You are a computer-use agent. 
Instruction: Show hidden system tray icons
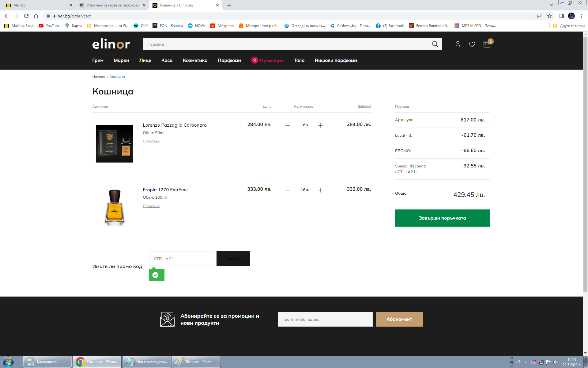(x=526, y=362)
